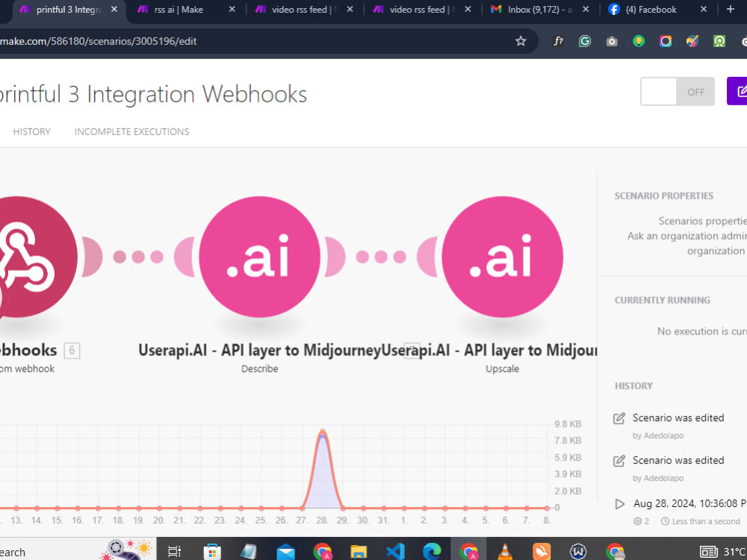This screenshot has height=560, width=747.
Task: Click the chart data point at day 31
Action: [x=383, y=508]
